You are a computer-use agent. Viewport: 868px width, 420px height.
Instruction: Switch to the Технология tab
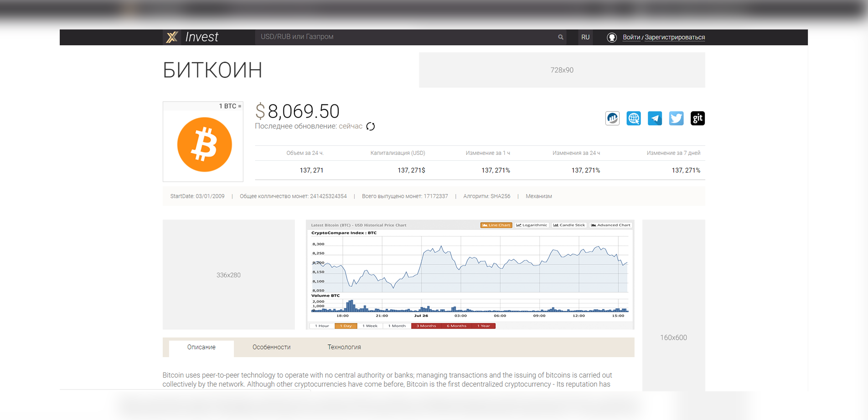(x=344, y=348)
